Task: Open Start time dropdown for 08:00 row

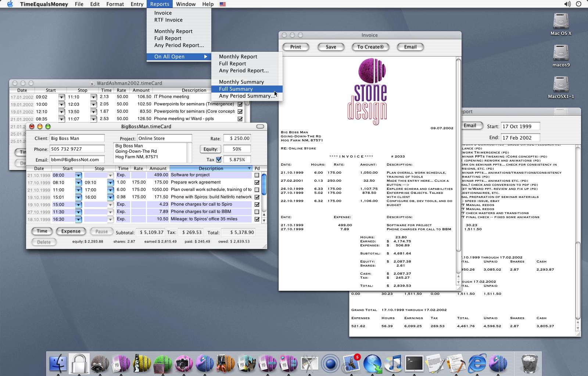Action: (x=78, y=176)
